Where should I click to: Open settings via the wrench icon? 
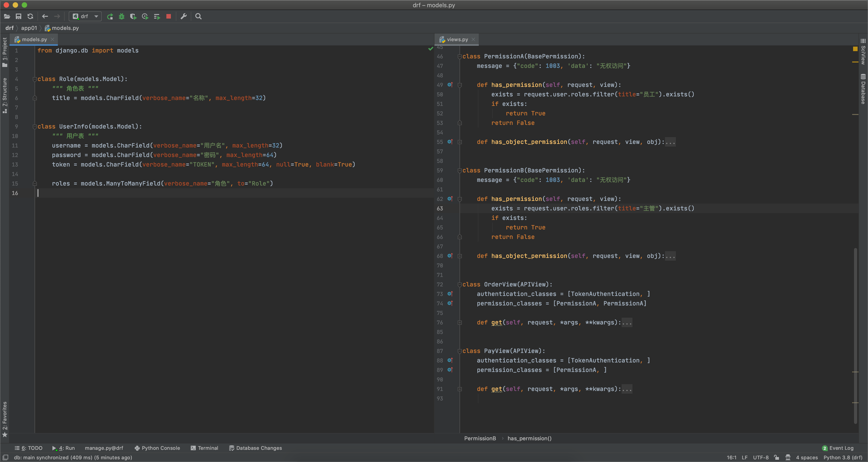184,16
